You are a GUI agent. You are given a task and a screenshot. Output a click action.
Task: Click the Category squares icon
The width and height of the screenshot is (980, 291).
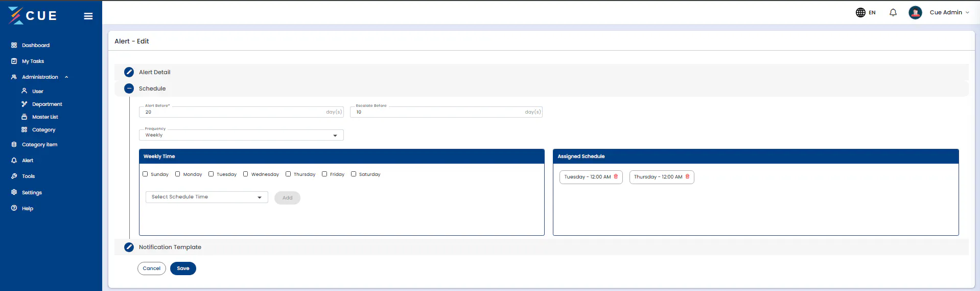tap(24, 129)
